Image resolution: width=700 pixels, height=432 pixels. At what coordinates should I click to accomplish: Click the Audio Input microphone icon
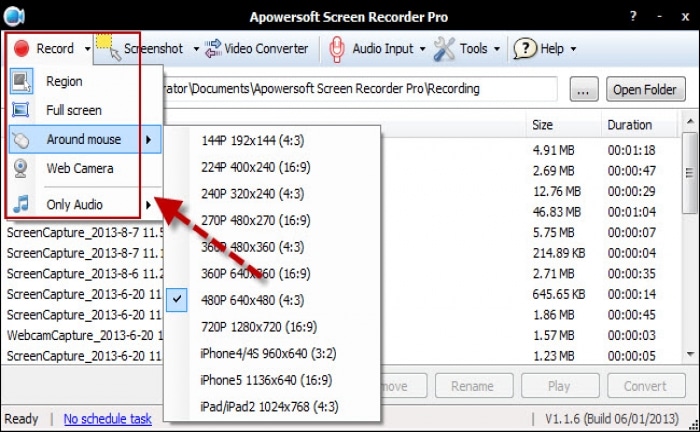338,48
